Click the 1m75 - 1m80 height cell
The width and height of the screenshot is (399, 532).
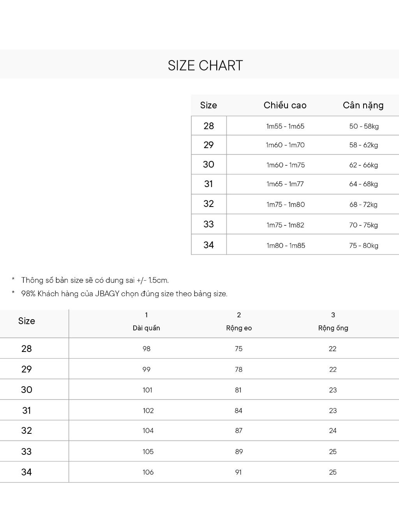tap(286, 205)
